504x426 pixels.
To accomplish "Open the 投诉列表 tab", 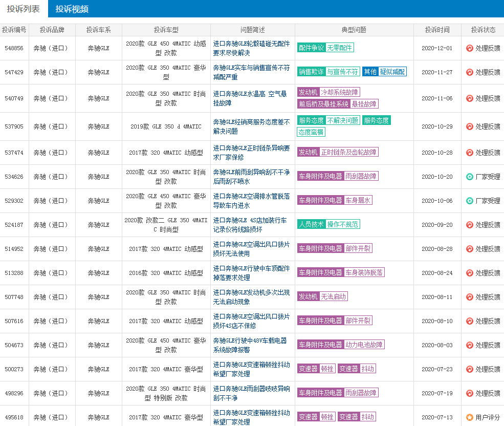I will [24, 9].
